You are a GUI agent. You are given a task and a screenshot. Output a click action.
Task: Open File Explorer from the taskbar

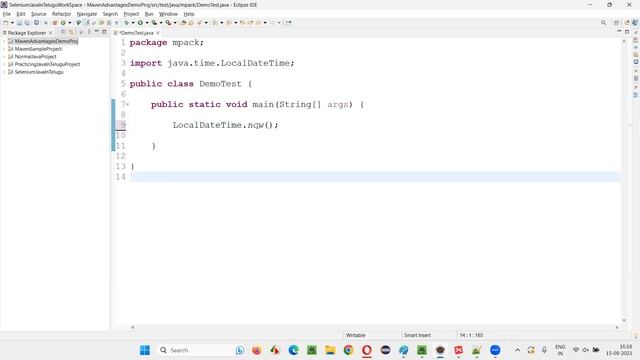click(330, 350)
